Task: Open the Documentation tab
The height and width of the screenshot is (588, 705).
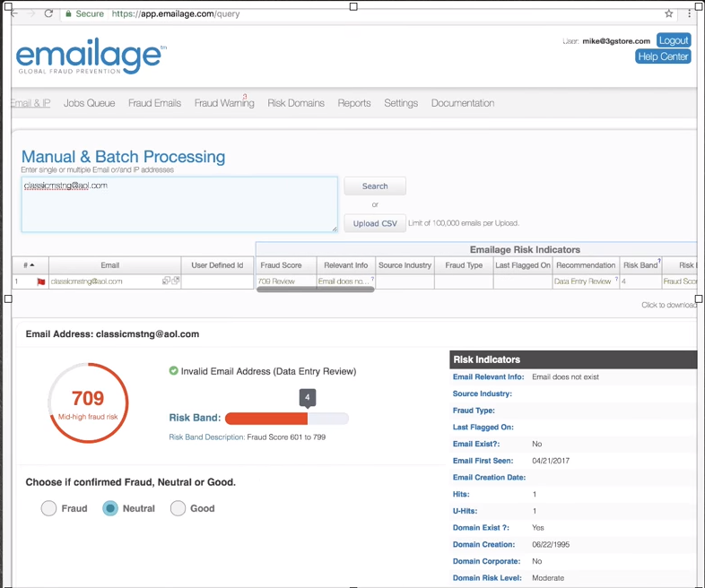Action: [x=463, y=103]
